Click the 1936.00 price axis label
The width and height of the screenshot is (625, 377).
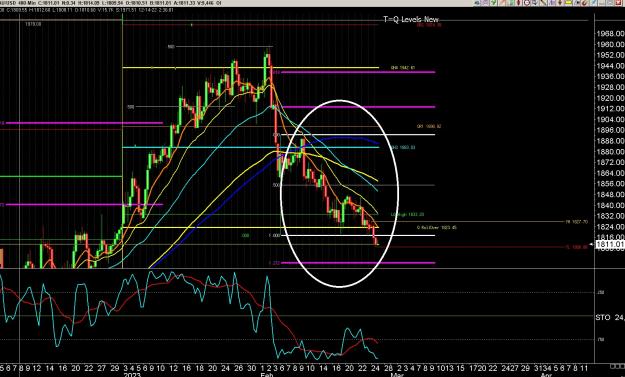tap(611, 77)
